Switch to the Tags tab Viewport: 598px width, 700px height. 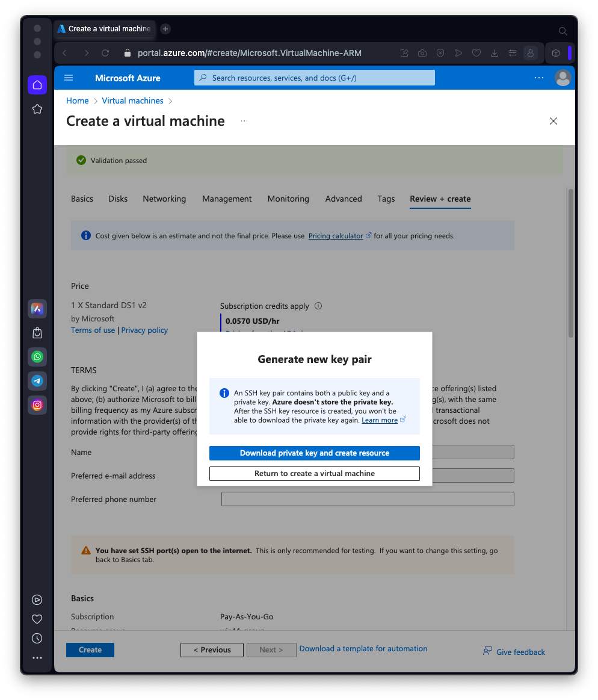tap(386, 199)
